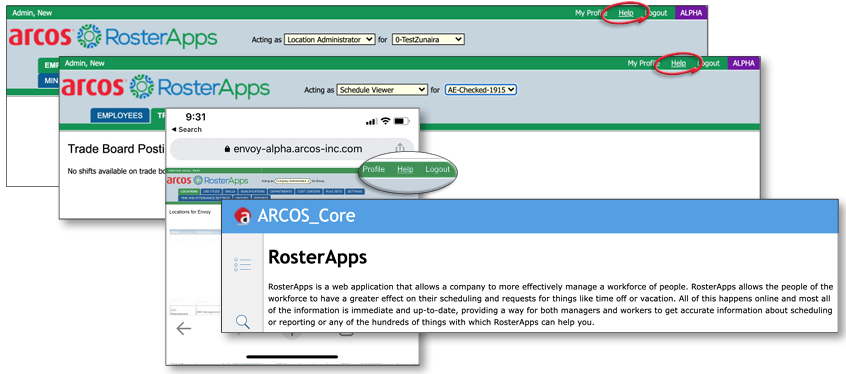The height and width of the screenshot is (374, 846).
Task: Tap Help in the magnified mobile header
Action: coord(405,169)
